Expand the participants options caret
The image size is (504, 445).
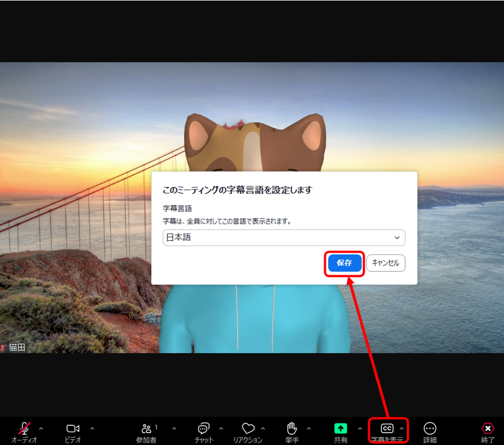[174, 428]
